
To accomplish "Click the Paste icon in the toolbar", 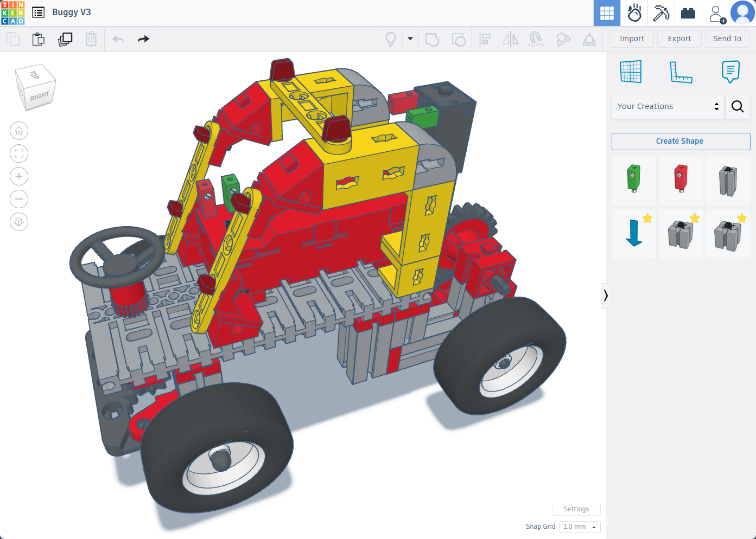I will [38, 39].
